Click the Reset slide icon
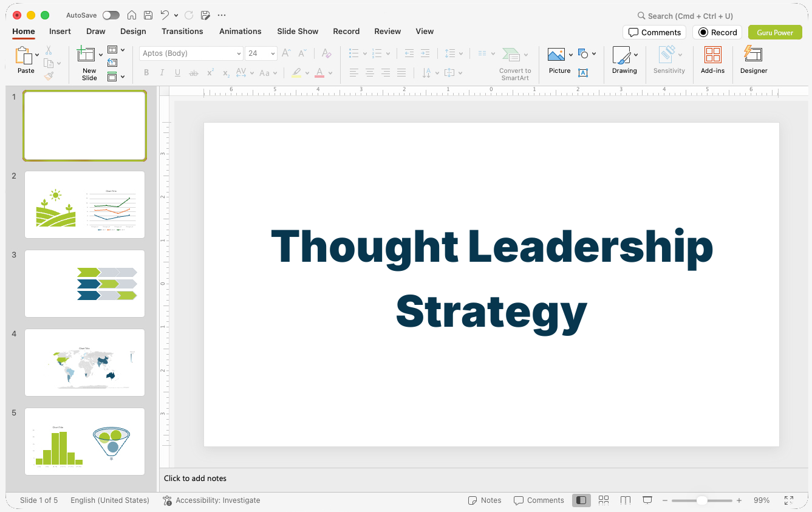Screen dimensions: 812x512 [112, 63]
